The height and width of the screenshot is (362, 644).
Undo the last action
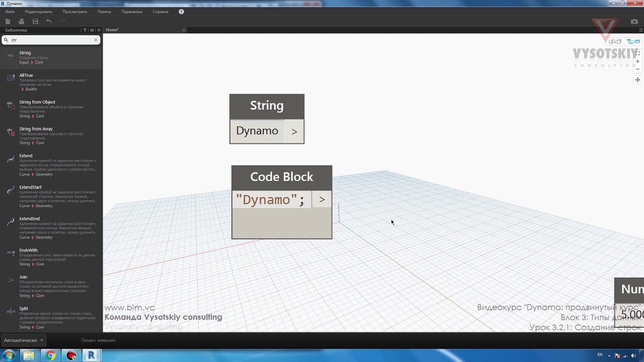coord(49,21)
